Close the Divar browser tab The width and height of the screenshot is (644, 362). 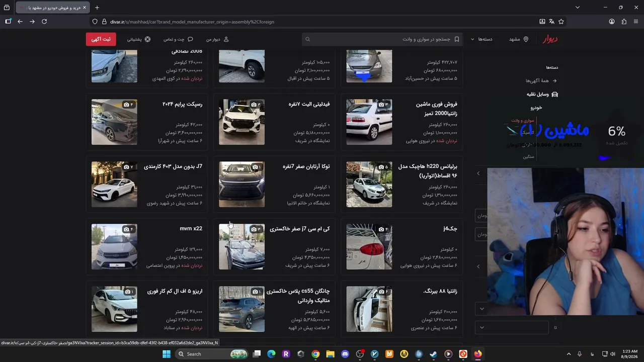pos(85,8)
